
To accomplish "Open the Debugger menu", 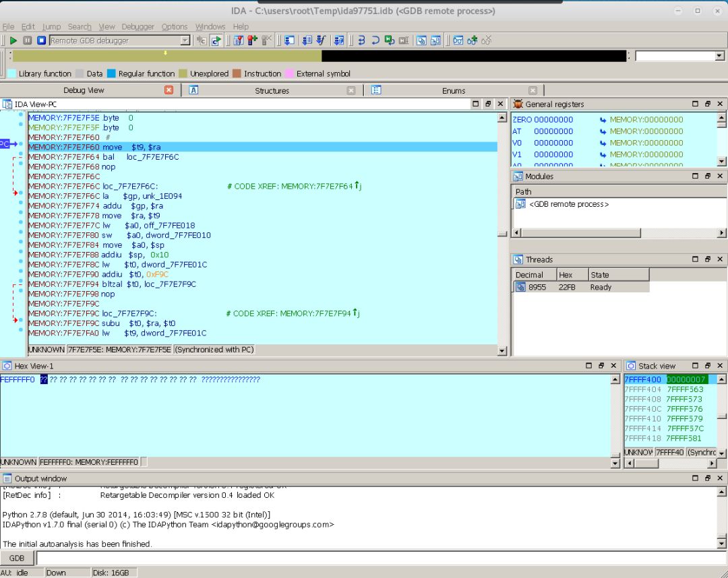I will 138,26.
